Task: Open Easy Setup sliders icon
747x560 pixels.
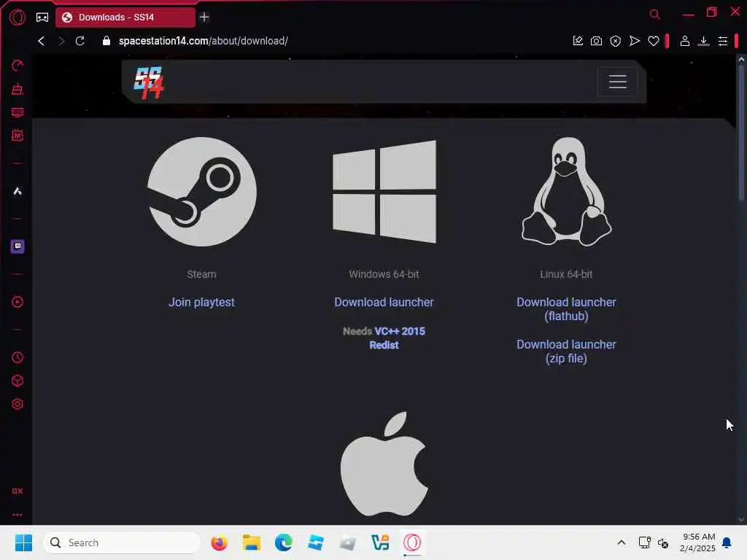Action: (723, 41)
